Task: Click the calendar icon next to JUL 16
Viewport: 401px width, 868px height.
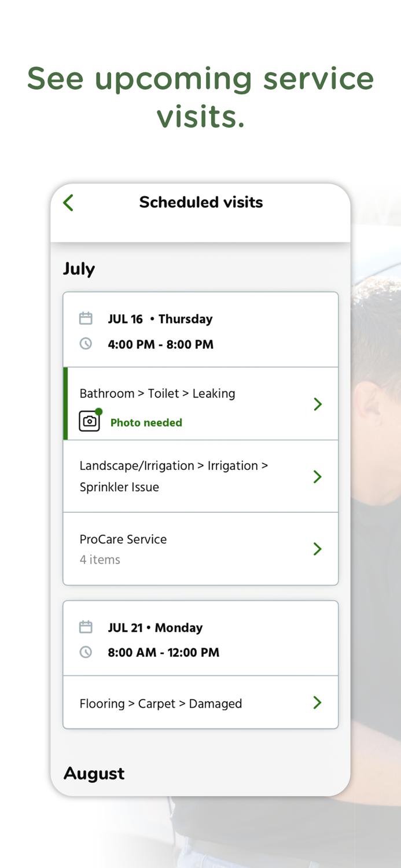Action: [86, 318]
